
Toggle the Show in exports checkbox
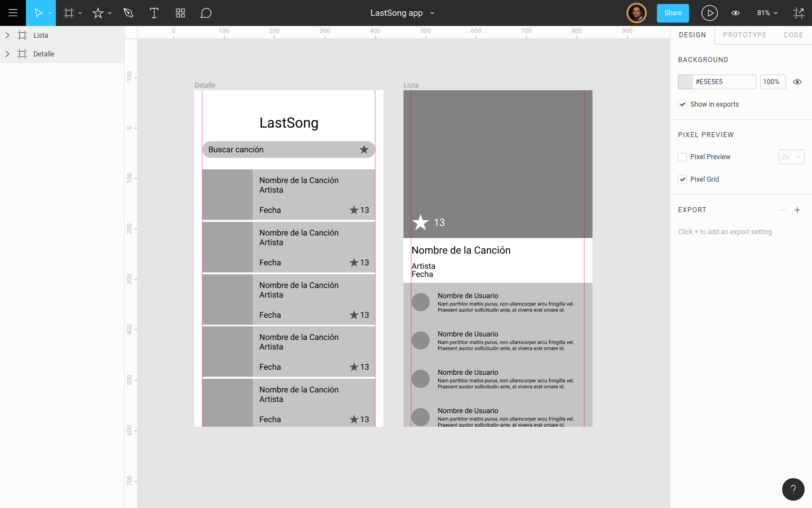[x=682, y=104]
